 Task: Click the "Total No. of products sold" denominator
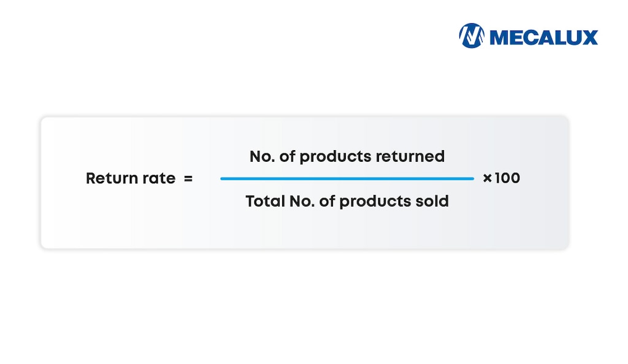click(347, 201)
